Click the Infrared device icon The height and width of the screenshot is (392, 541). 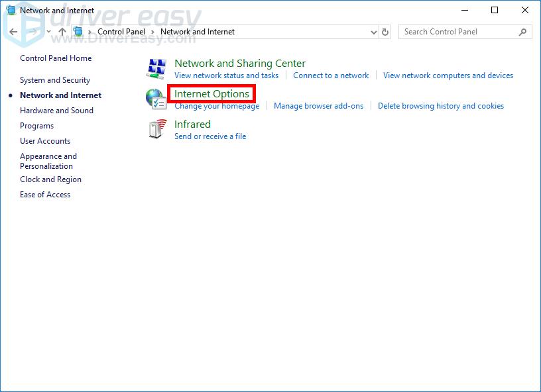click(156, 129)
